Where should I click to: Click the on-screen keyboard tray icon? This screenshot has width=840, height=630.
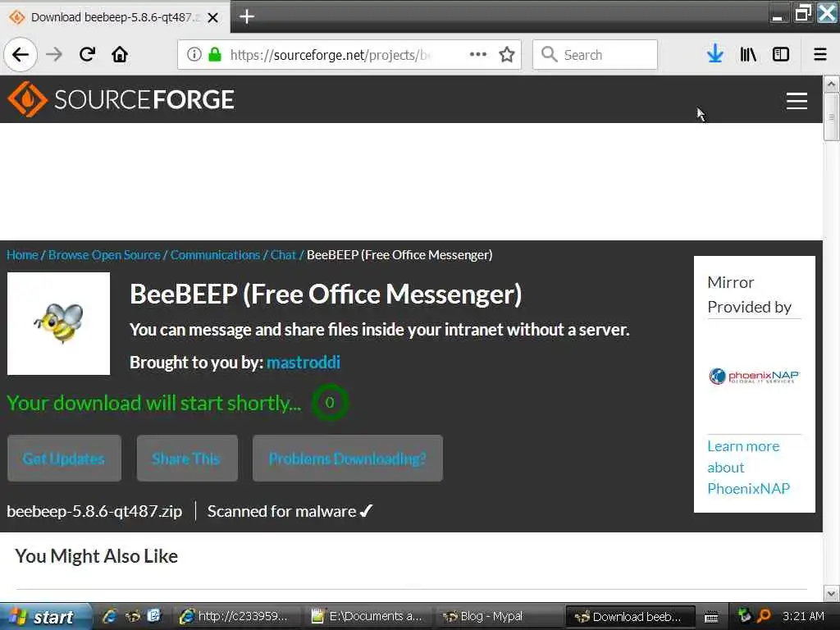pos(711,617)
